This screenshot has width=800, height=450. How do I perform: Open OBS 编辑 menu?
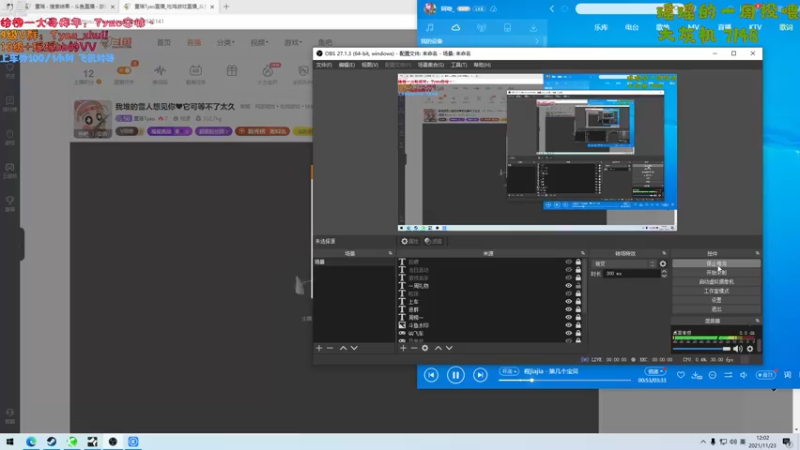[x=346, y=65]
